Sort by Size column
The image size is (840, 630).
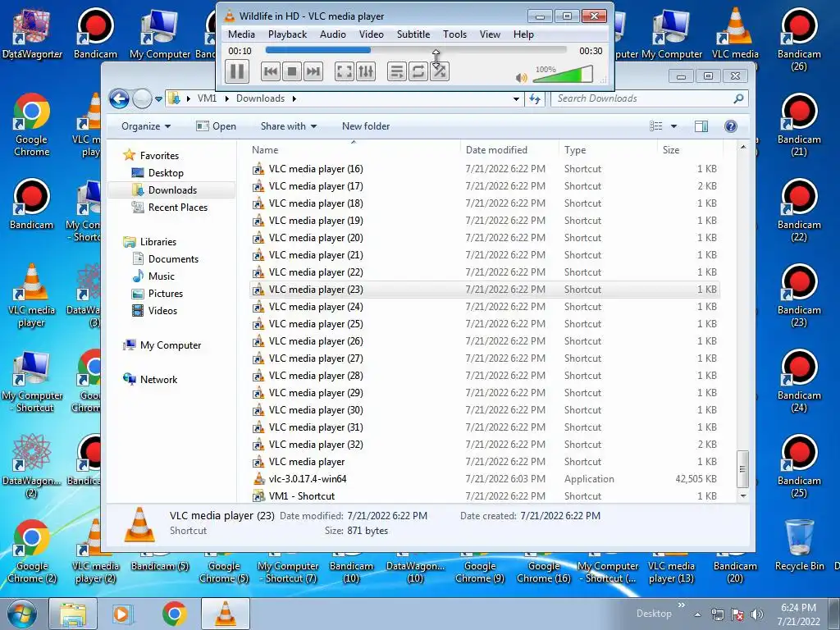(689, 150)
